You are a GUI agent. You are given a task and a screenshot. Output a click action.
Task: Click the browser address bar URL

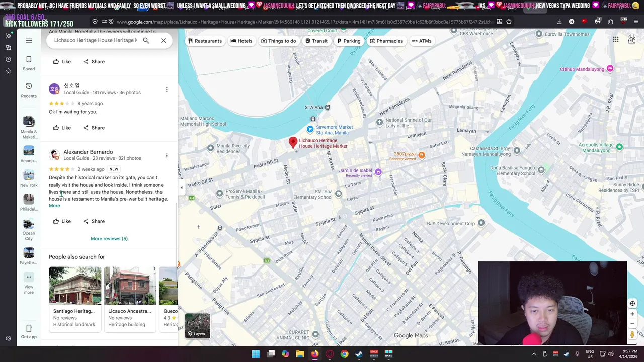[304, 22]
